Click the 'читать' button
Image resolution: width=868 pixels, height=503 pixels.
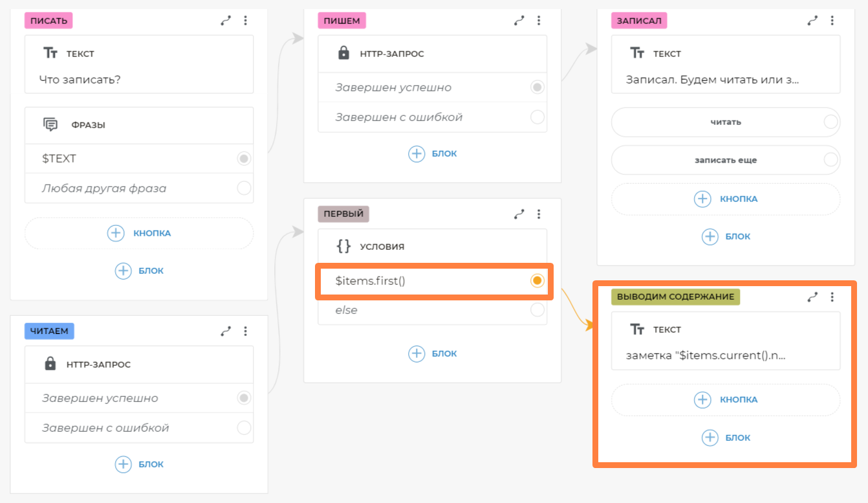725,122
